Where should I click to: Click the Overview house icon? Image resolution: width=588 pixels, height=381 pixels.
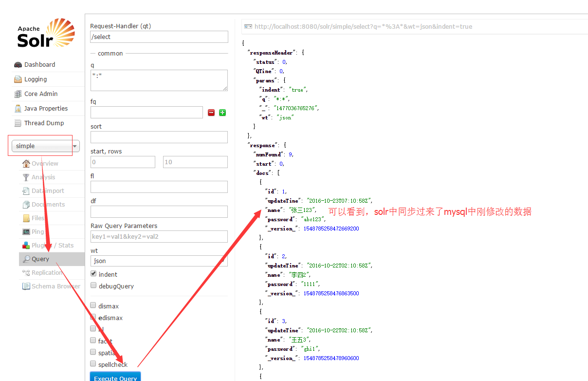pos(26,163)
